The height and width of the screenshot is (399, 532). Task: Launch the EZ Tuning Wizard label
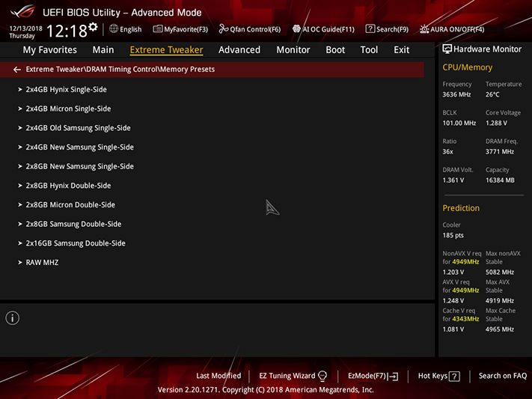click(x=287, y=376)
